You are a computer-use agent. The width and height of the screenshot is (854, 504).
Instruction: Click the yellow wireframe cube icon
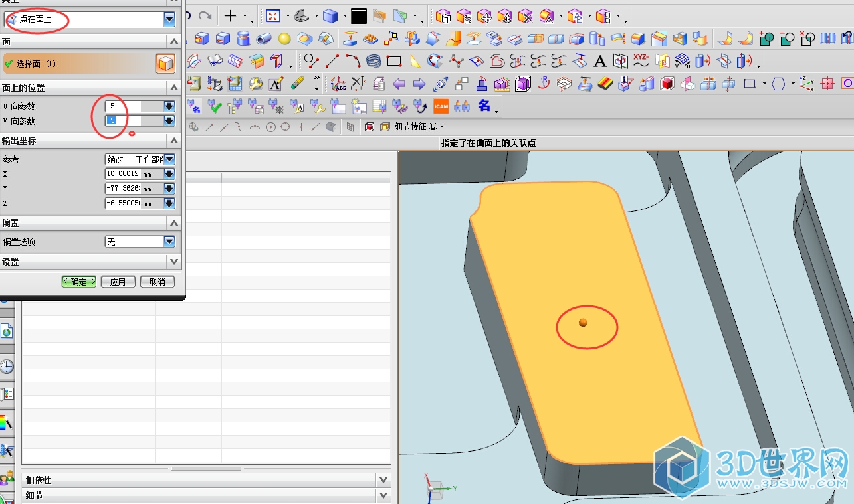coord(384,127)
